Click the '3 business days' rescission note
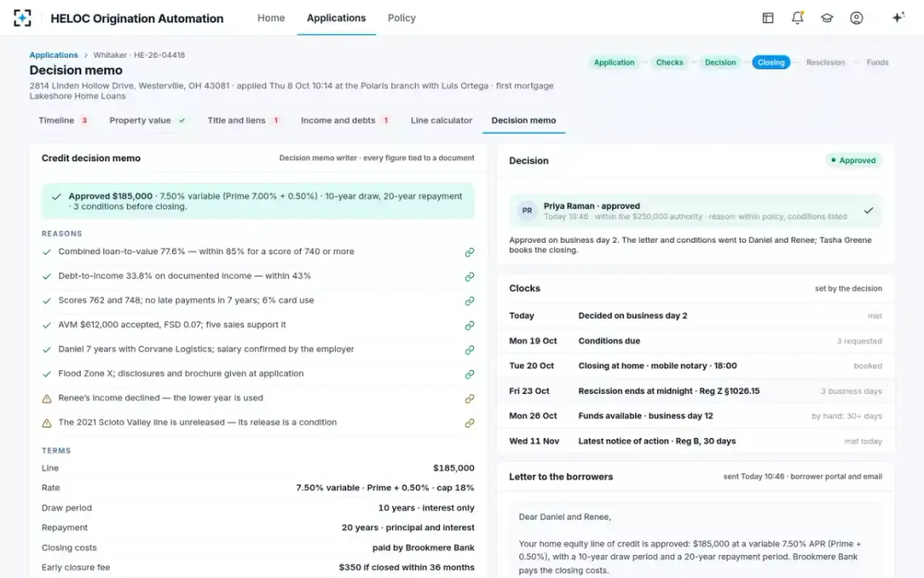Viewport: 924px width, 578px height. (x=852, y=391)
